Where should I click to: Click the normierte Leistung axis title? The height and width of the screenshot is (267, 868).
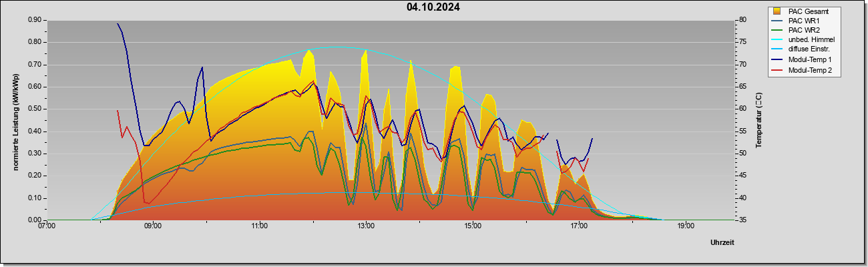(x=15, y=120)
